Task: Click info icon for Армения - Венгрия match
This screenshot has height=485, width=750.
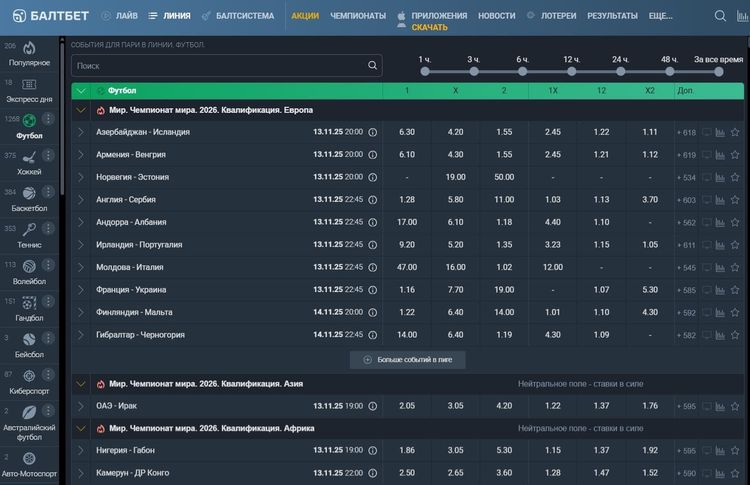Action: (373, 155)
